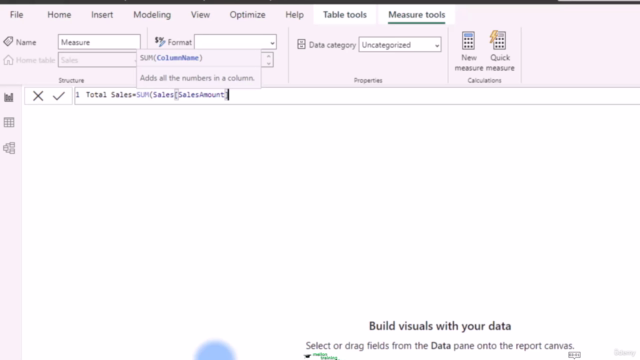Select the View ribbon tab
Image resolution: width=640 pixels, height=360 pixels.
(x=200, y=15)
